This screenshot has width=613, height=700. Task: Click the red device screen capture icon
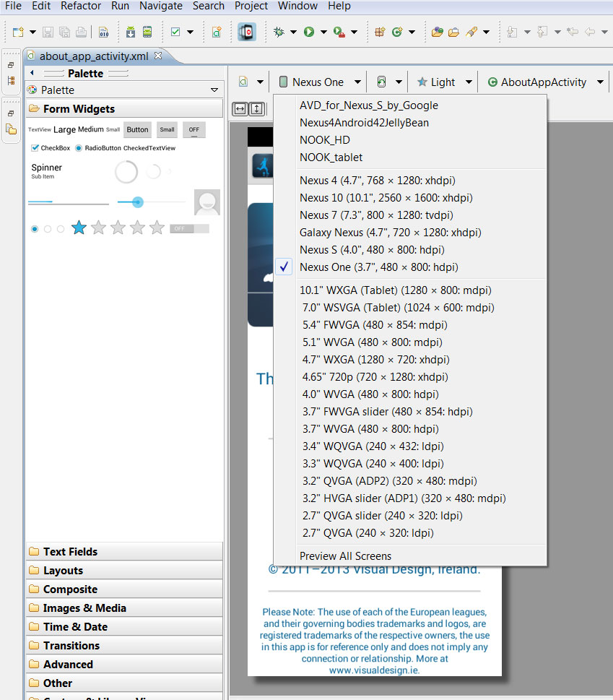tap(247, 32)
